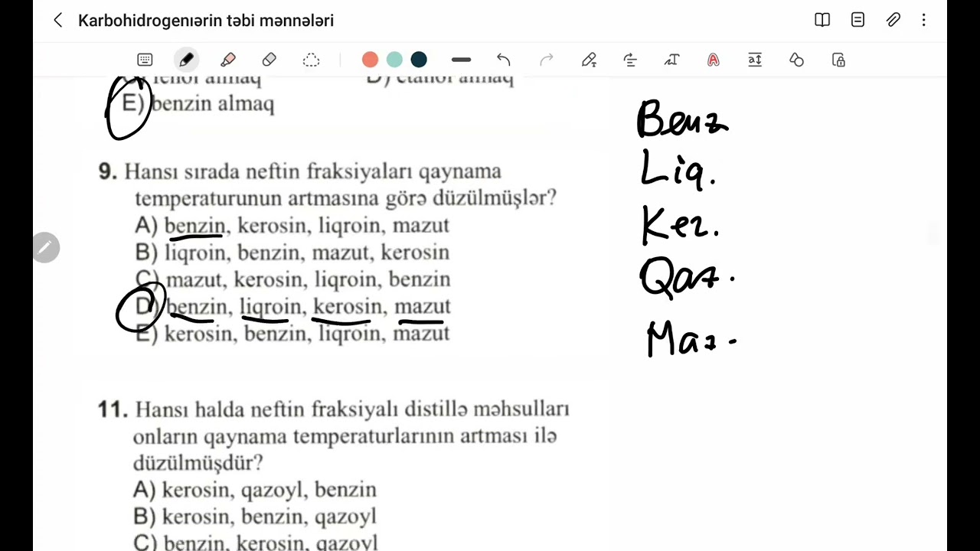The width and height of the screenshot is (980, 551).
Task: Straighten handwriting tool
Action: tap(630, 60)
